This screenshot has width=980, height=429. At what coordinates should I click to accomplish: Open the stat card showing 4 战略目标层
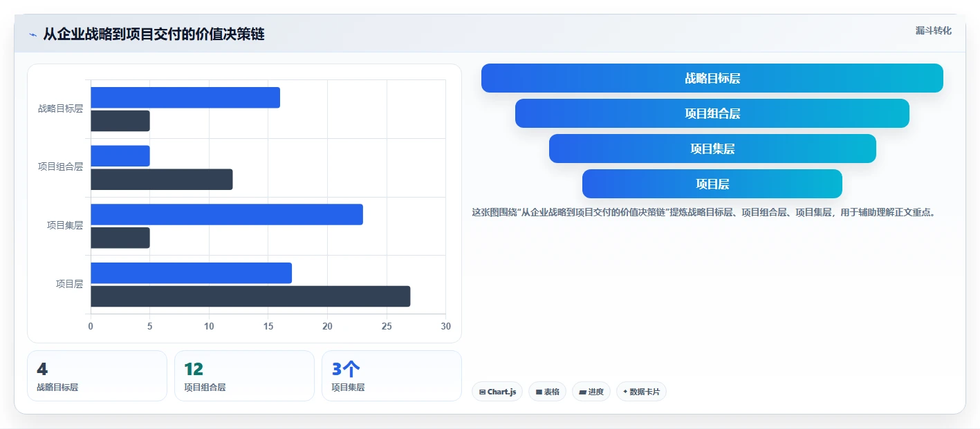click(97, 376)
